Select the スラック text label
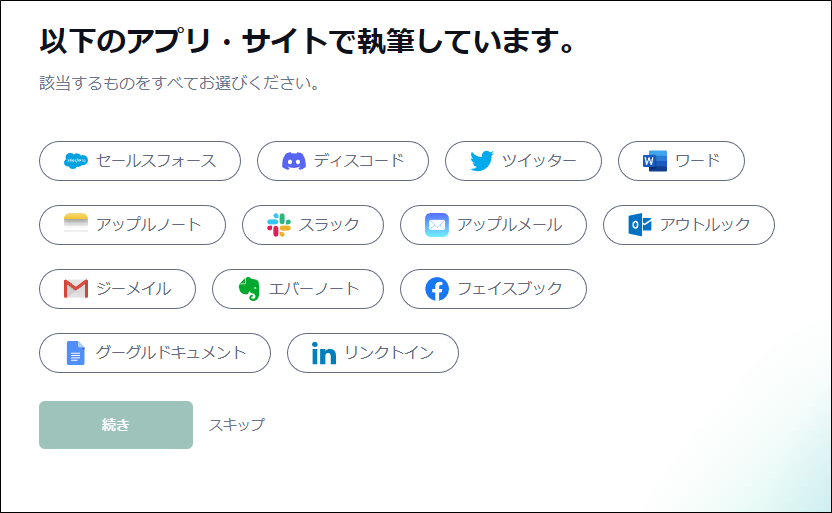Viewport: 832px width, 513px height. pos(329,225)
